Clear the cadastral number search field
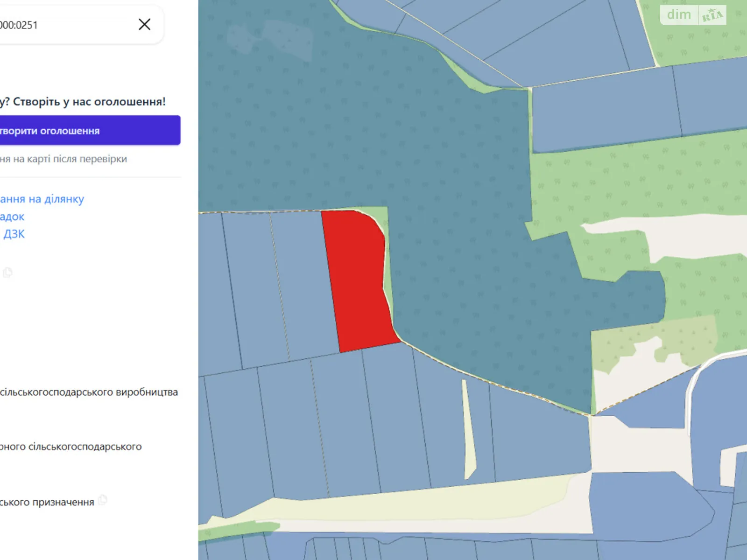747x560 pixels. 144,24
